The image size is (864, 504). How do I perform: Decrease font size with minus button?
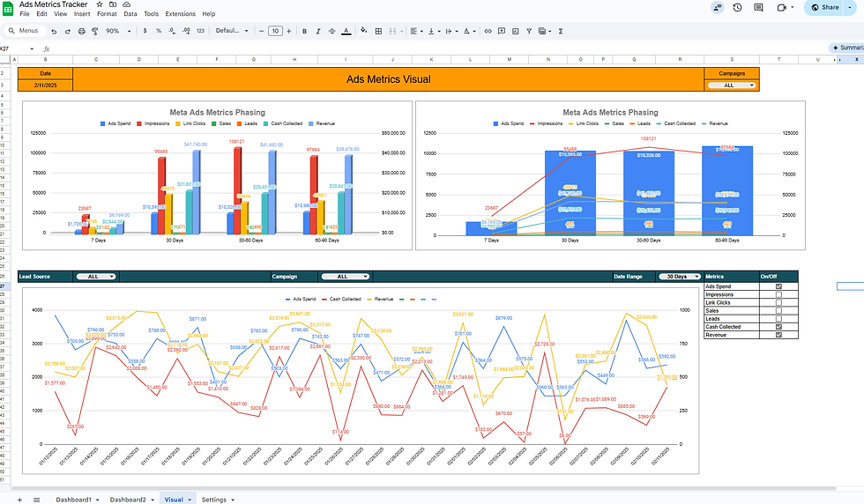261,32
